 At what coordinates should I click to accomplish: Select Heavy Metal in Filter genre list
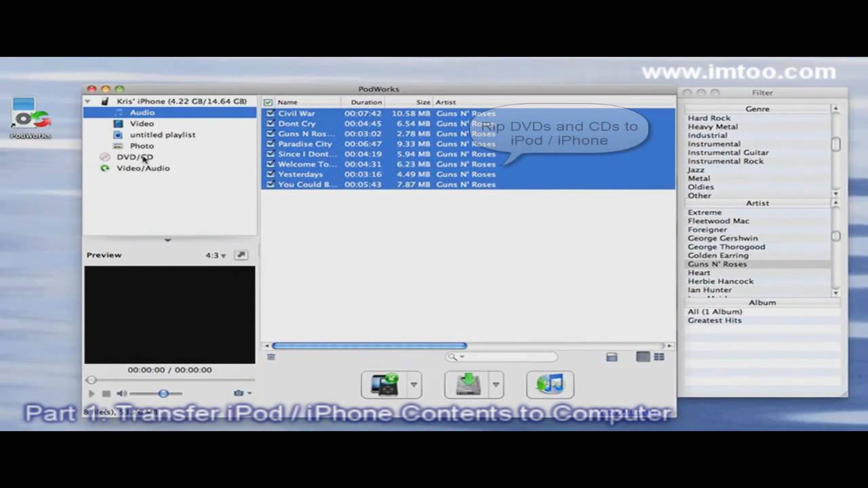pos(713,127)
